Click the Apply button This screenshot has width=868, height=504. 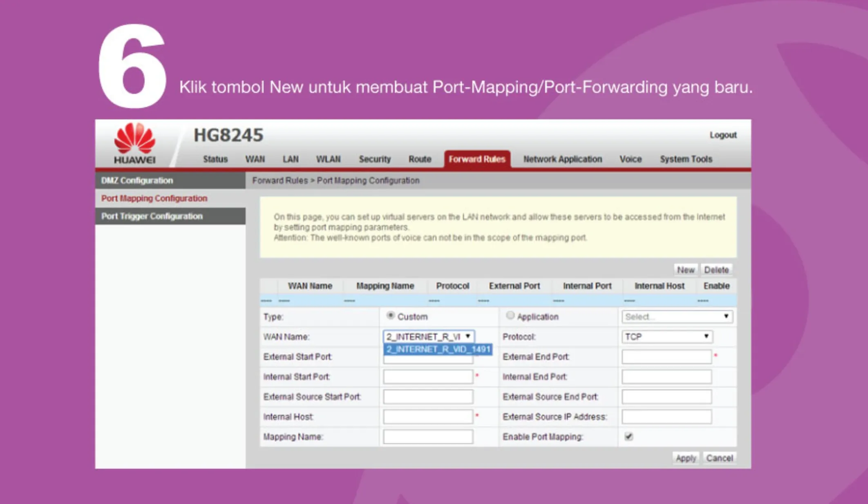click(x=686, y=458)
